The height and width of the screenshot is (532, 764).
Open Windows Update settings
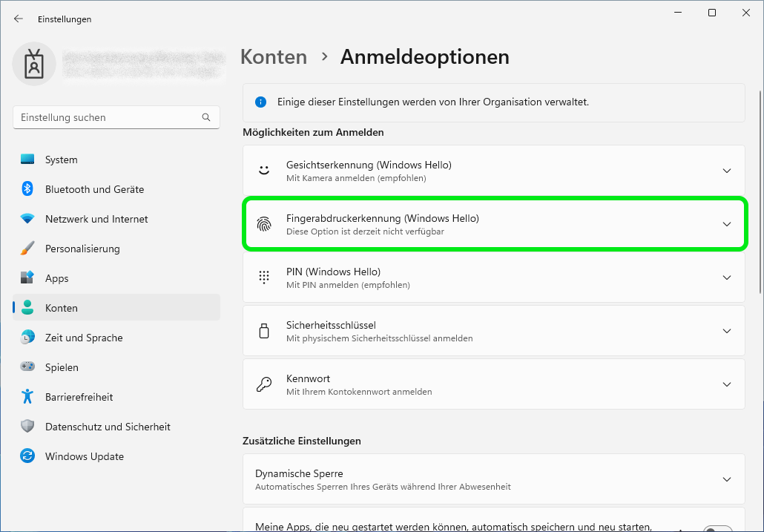[x=84, y=456]
